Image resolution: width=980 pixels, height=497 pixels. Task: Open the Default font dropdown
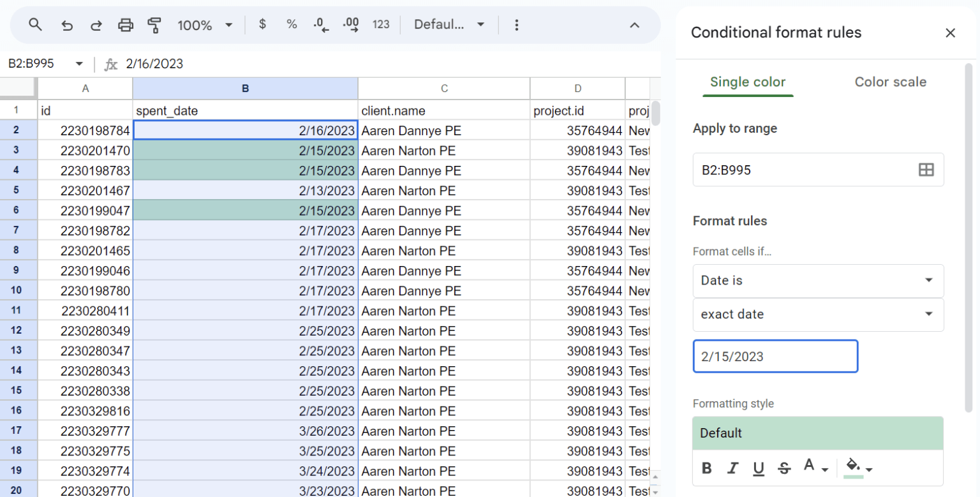click(x=449, y=24)
